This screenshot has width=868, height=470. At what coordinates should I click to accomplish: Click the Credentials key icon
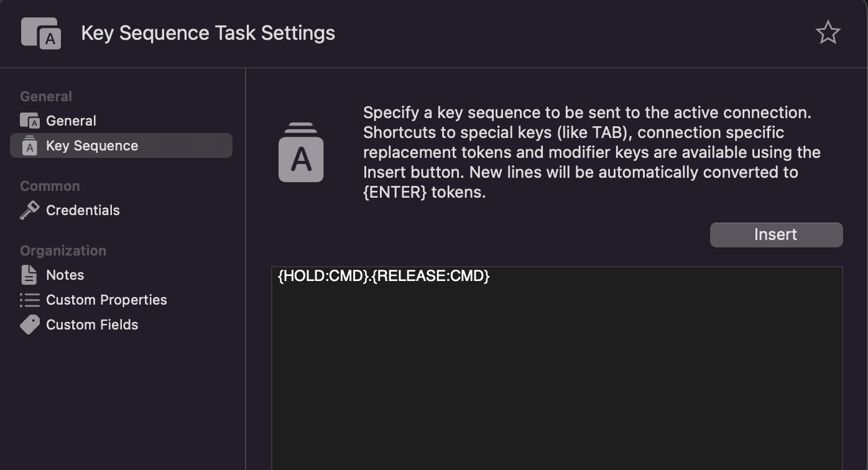pyautogui.click(x=29, y=210)
